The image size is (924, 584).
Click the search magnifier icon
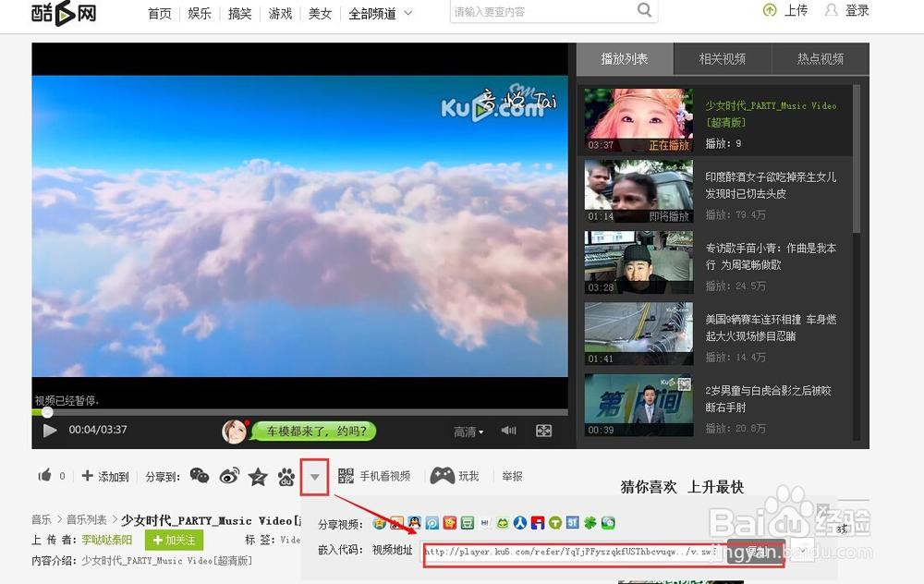pos(644,9)
